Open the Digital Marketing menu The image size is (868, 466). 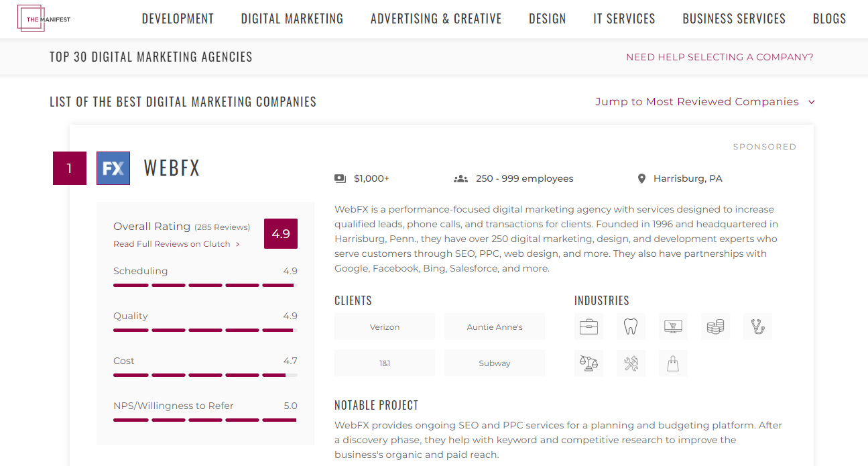pos(292,19)
